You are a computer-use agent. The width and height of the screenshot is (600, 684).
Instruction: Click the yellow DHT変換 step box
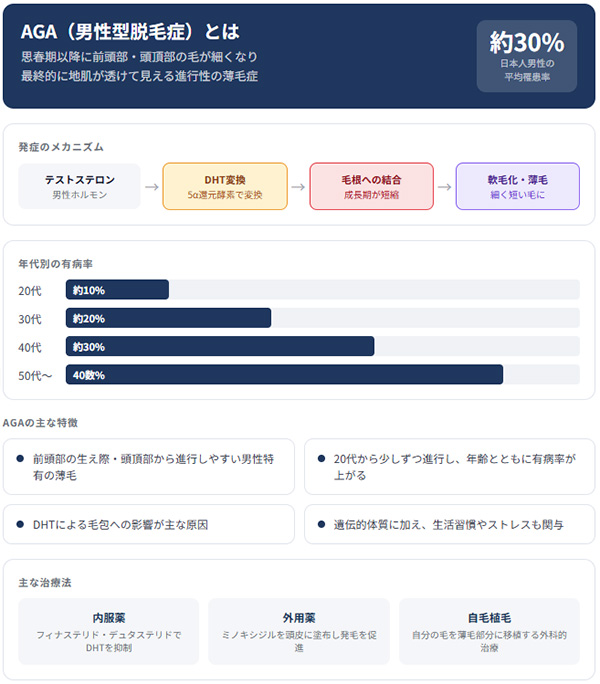point(225,186)
